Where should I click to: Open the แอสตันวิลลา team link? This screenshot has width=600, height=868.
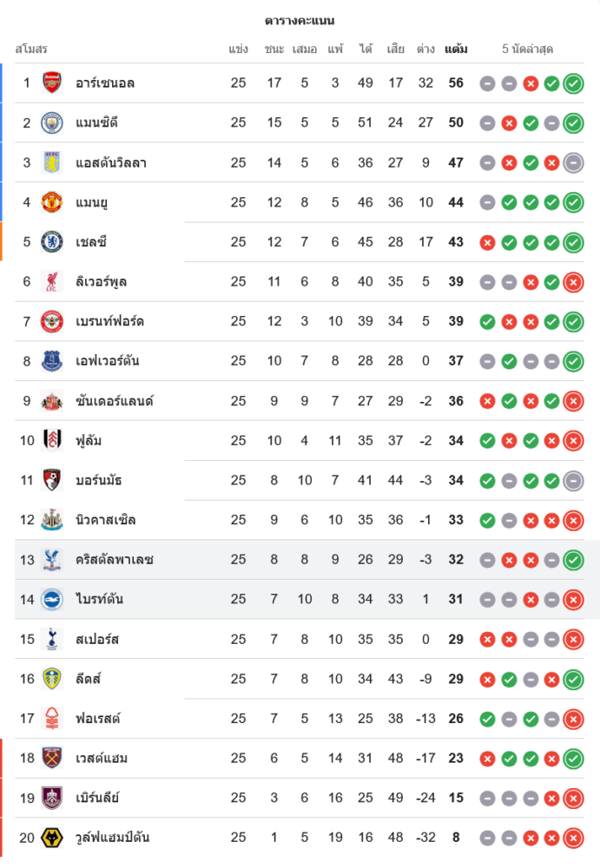pyautogui.click(x=111, y=162)
